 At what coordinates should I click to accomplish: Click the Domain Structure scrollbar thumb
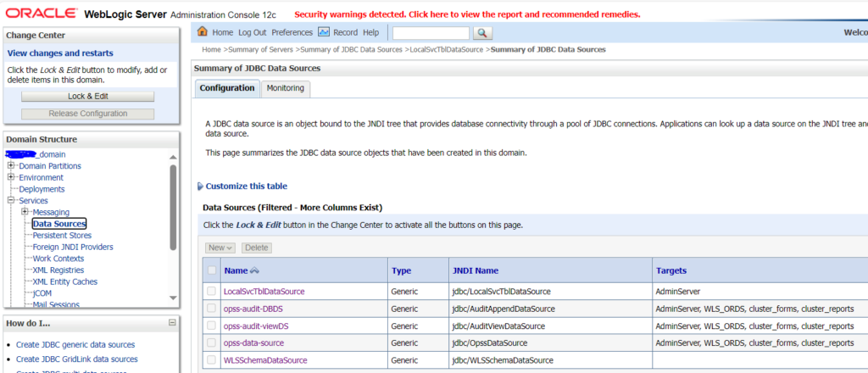173,208
